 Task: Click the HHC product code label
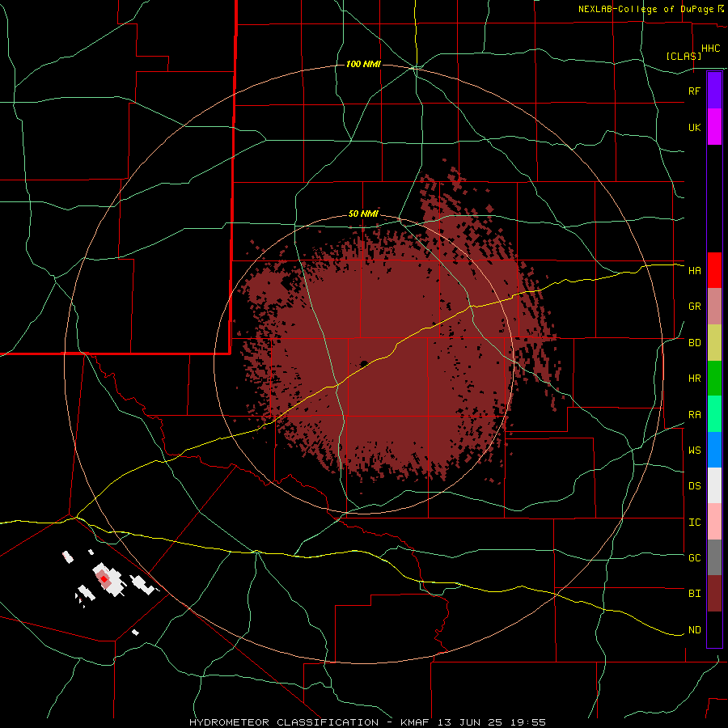[710, 49]
